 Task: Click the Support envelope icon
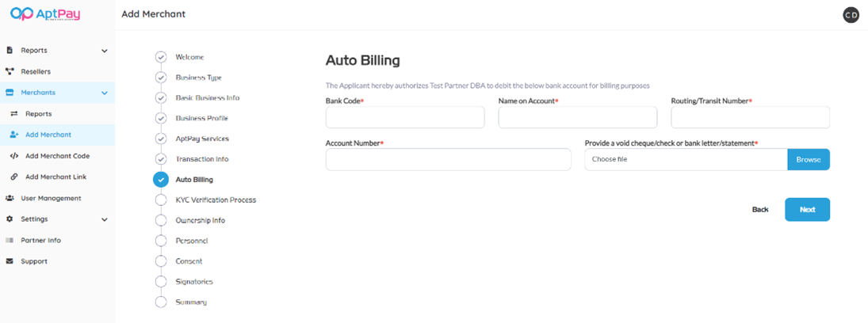pos(10,261)
